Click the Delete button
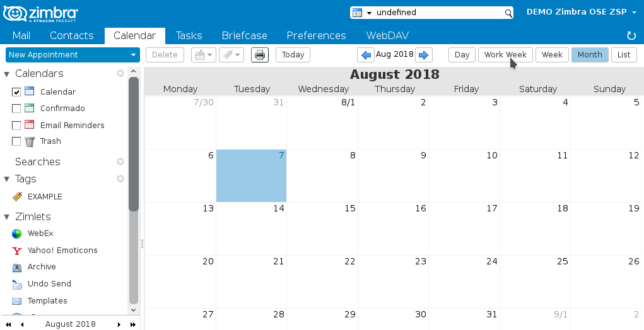The image size is (644, 330). (x=165, y=55)
